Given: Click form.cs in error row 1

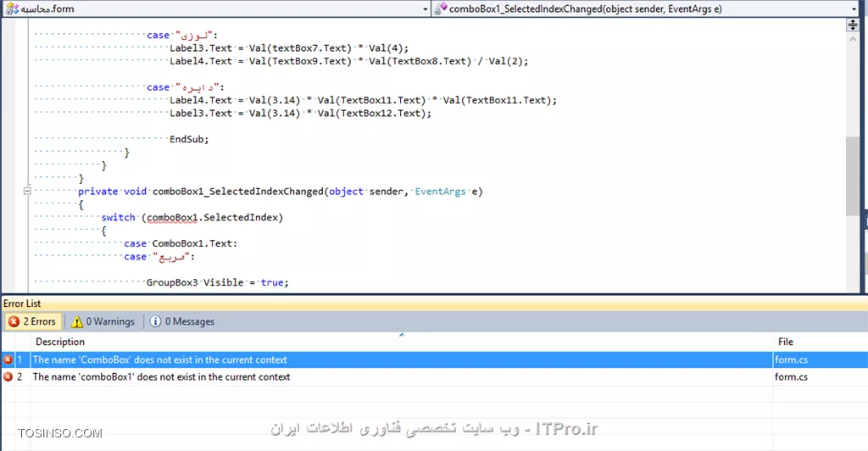Looking at the screenshot, I should click(x=791, y=359).
